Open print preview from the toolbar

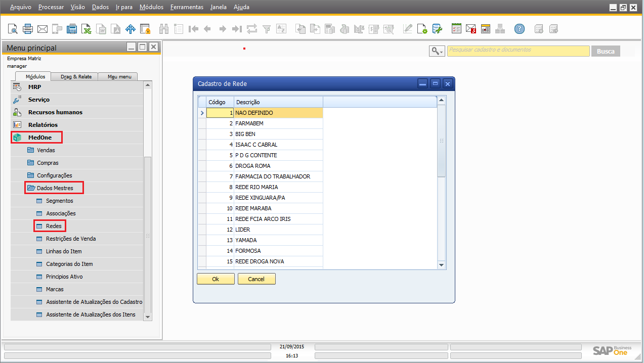[x=13, y=29]
